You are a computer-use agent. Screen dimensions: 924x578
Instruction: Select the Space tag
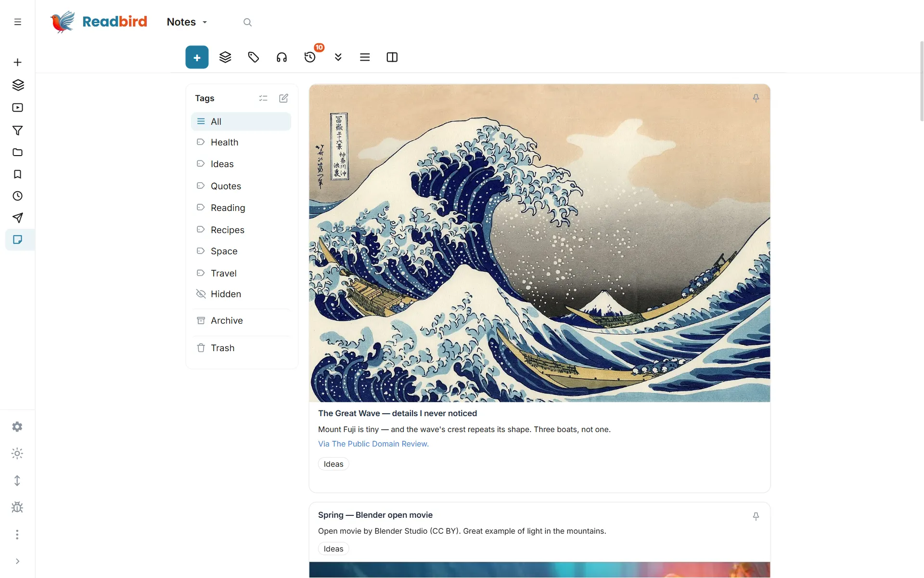241,251
